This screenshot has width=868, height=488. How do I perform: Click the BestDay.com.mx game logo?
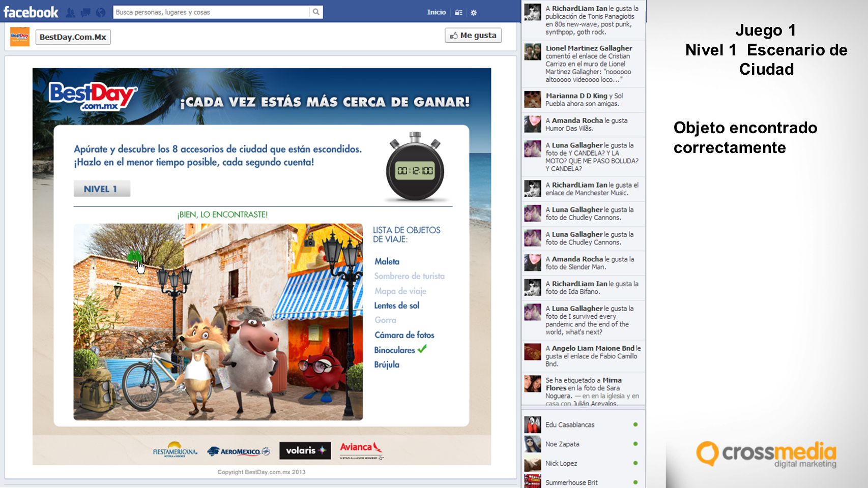point(92,96)
